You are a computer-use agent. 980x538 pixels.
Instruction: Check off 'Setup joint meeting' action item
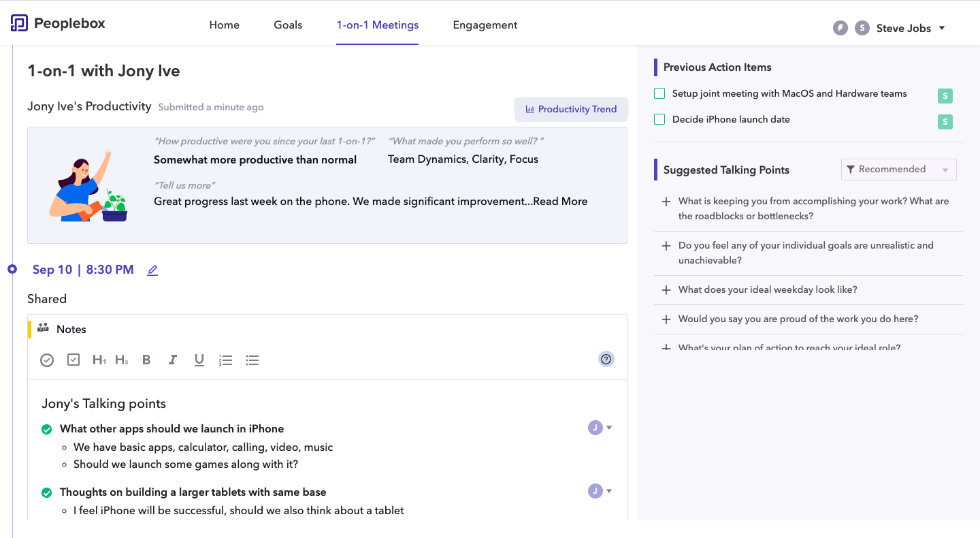pyautogui.click(x=659, y=93)
